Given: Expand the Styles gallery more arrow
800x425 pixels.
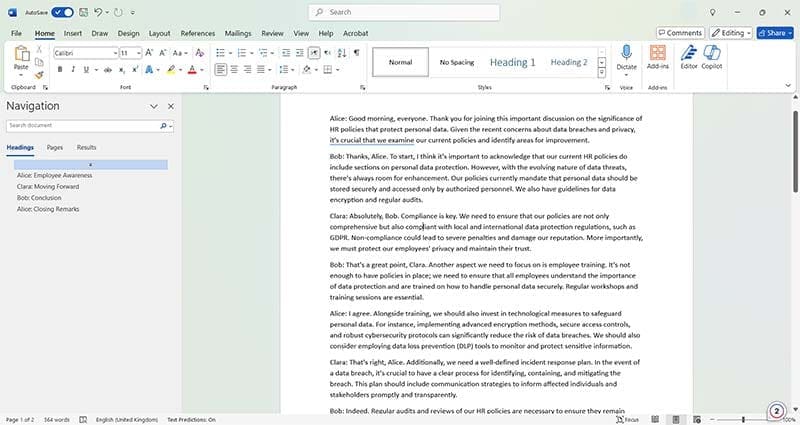Looking at the screenshot, I should click(x=602, y=72).
